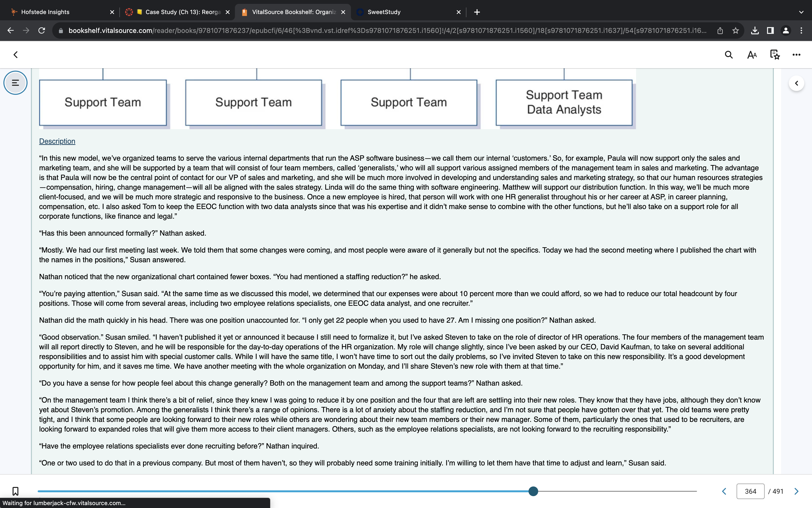Open text size settings
Screen dimensions: 812x508
point(752,55)
